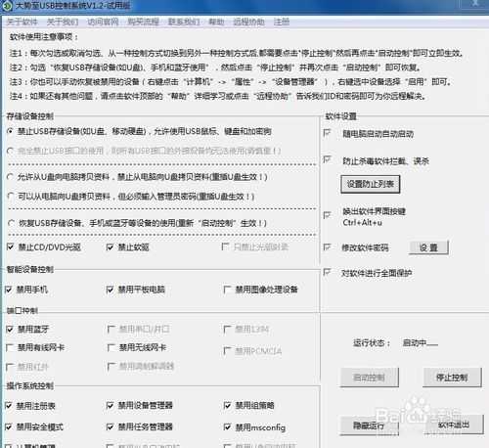Toggle the 禁止软驱 checkbox

pos(110,247)
